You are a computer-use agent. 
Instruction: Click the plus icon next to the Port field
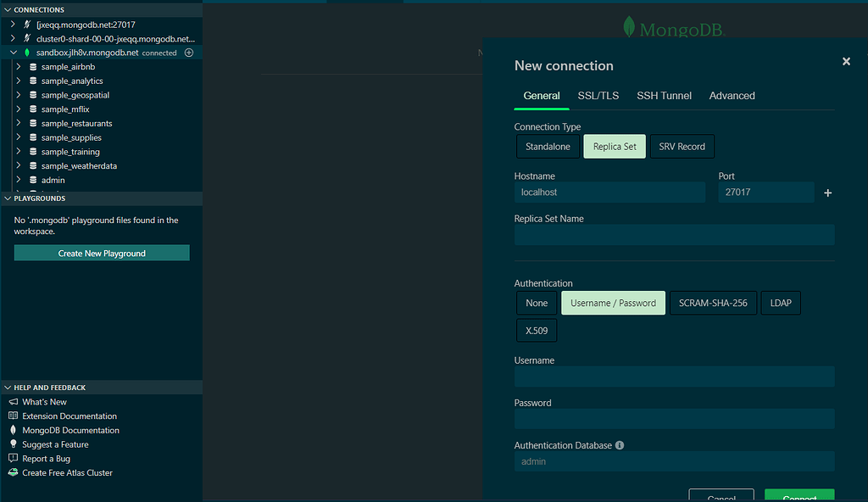coord(827,192)
